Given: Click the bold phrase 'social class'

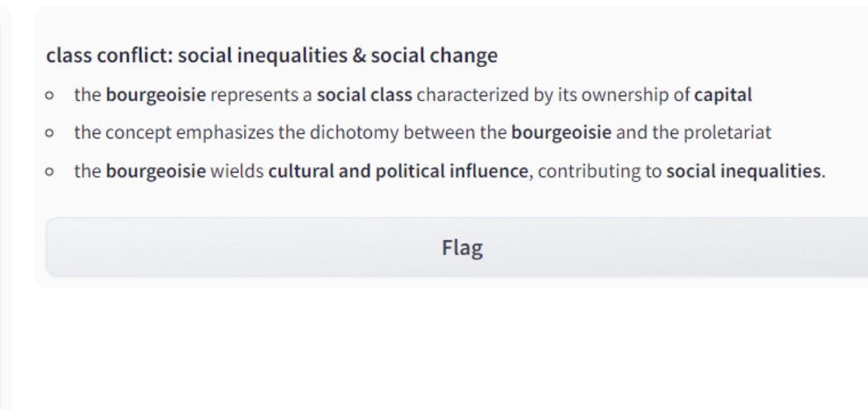Looking at the screenshot, I should [364, 95].
